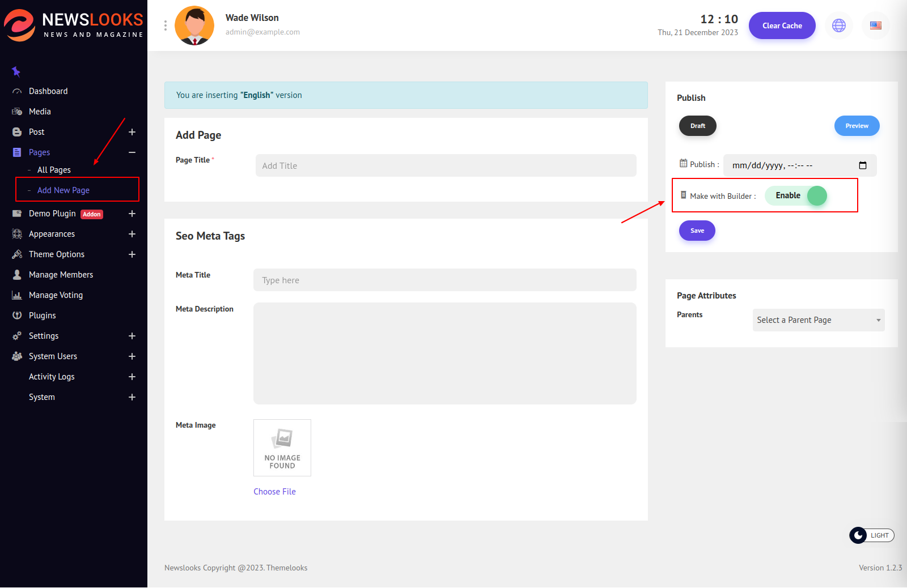Switch the Light/Dark theme toggle
Image resolution: width=907 pixels, height=588 pixels.
tap(871, 535)
